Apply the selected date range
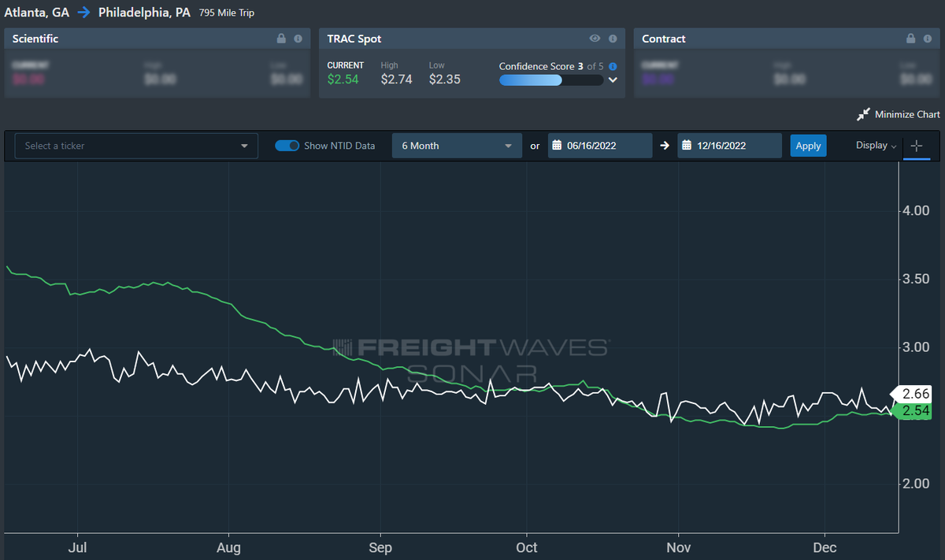Viewport: 945px width, 560px height. [x=809, y=146]
